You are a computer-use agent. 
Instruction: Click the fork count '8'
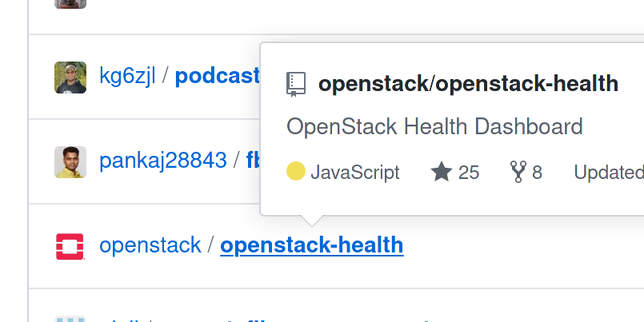(538, 173)
